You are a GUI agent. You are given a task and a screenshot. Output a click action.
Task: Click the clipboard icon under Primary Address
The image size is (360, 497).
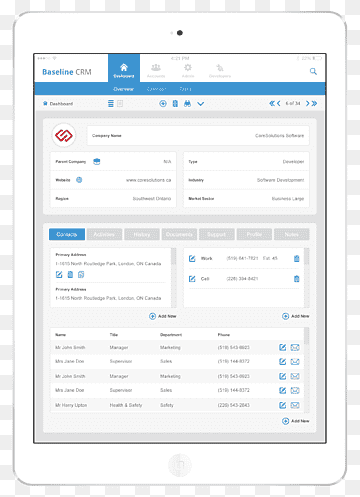click(x=70, y=275)
